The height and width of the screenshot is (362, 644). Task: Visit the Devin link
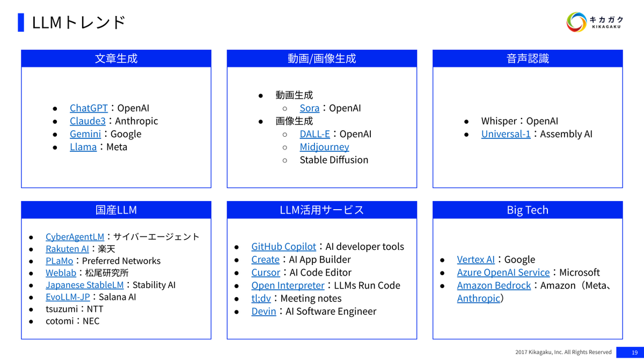pos(264,311)
